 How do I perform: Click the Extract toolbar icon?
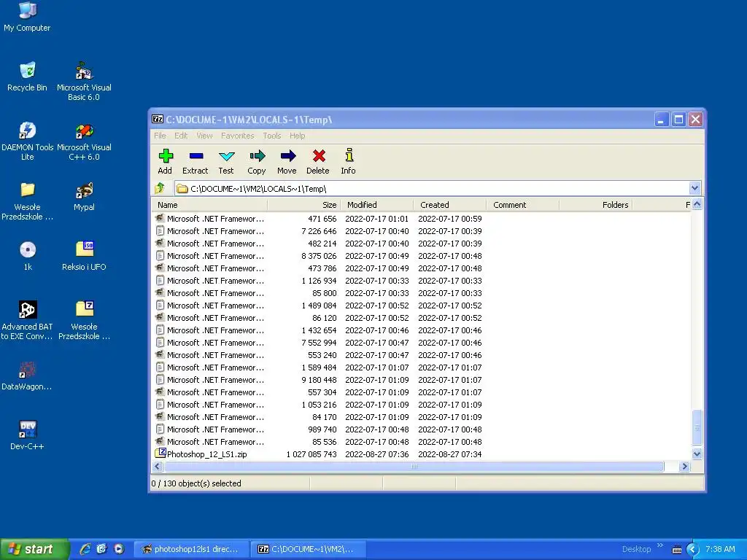point(196,161)
